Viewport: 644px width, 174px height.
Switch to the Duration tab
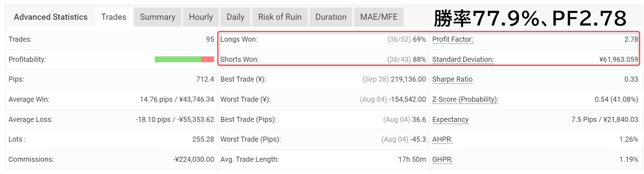tap(331, 17)
